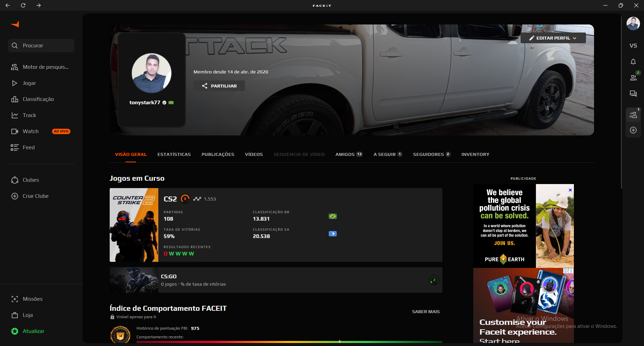Screen dimensions: 644x346
Task: Click the green Atualizar upgrade item
Action: click(41, 331)
